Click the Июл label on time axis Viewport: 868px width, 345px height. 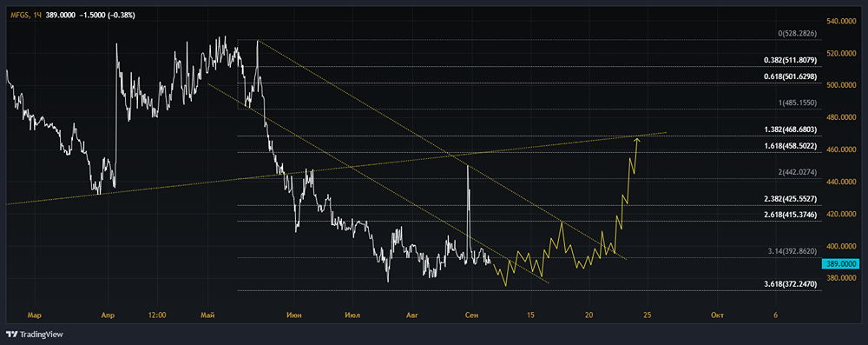[x=352, y=315]
